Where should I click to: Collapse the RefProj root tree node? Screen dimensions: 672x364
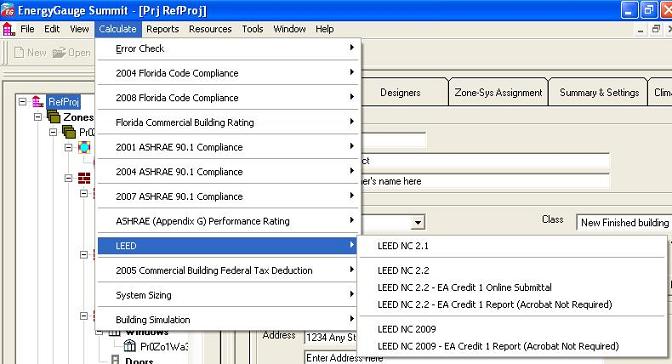pyautogui.click(x=22, y=102)
